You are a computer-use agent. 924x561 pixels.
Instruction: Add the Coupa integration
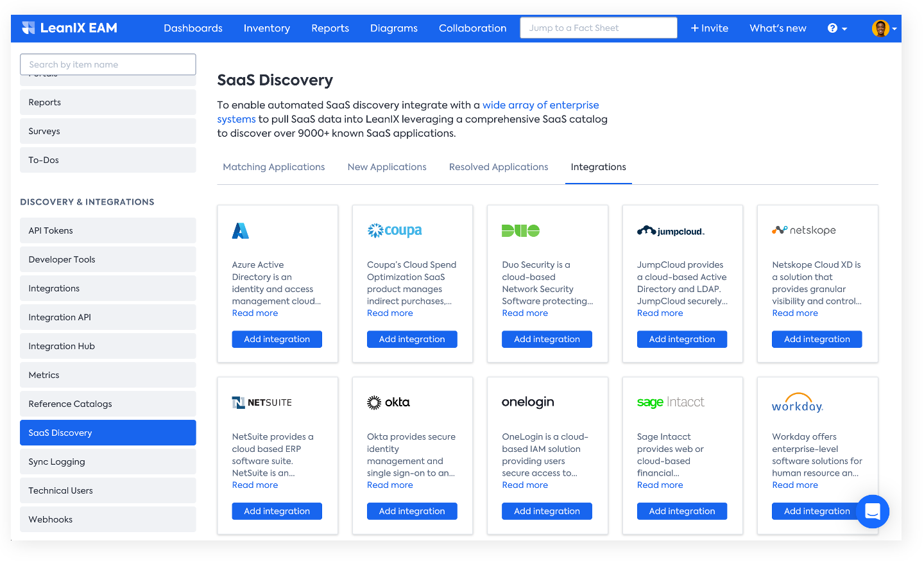(x=412, y=340)
